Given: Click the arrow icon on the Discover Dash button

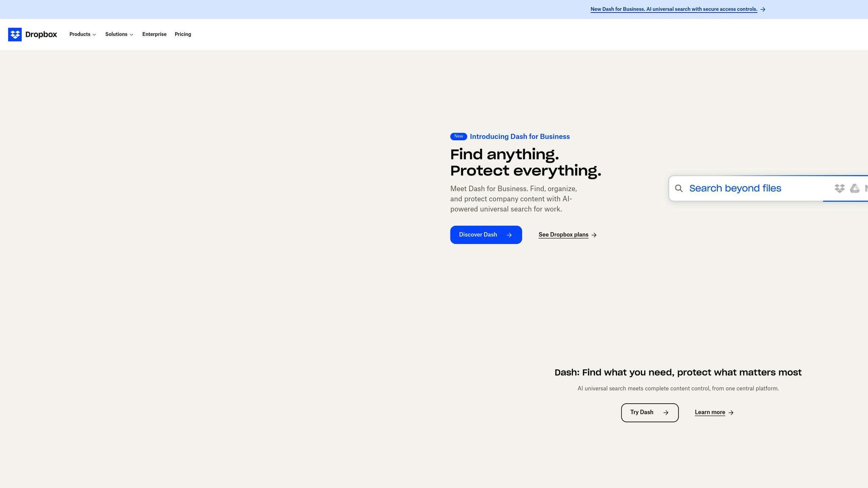Looking at the screenshot, I should click(509, 235).
